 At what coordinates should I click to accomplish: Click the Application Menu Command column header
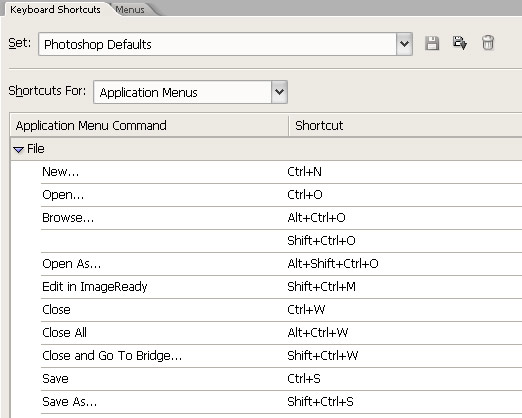pos(149,126)
